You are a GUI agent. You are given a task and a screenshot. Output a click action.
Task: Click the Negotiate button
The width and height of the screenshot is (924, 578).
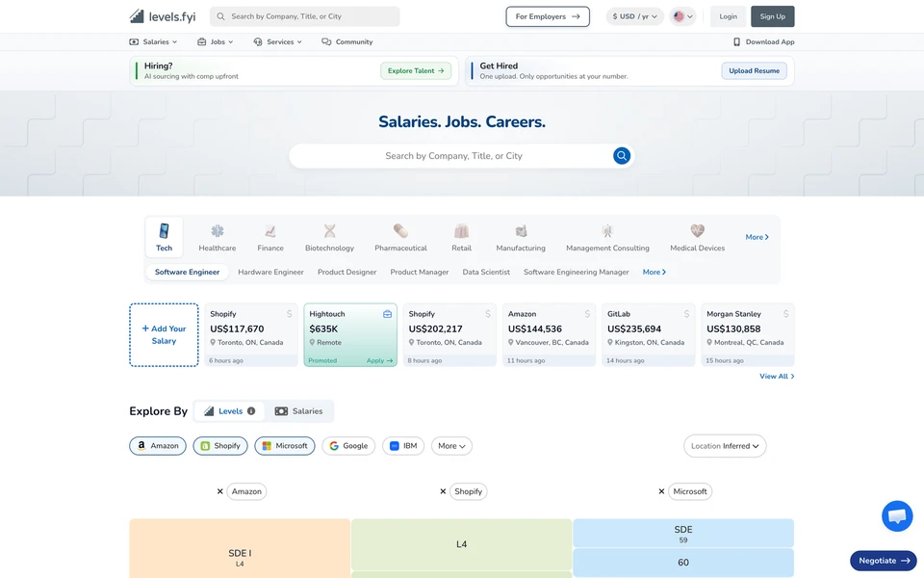point(884,561)
